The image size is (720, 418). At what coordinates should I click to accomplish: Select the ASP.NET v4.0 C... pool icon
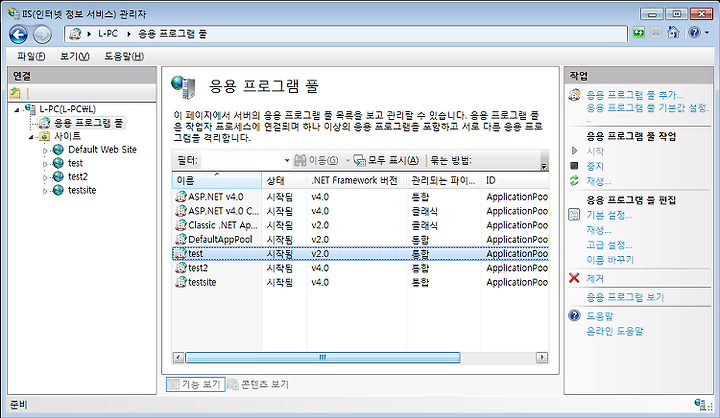pyautogui.click(x=180, y=211)
